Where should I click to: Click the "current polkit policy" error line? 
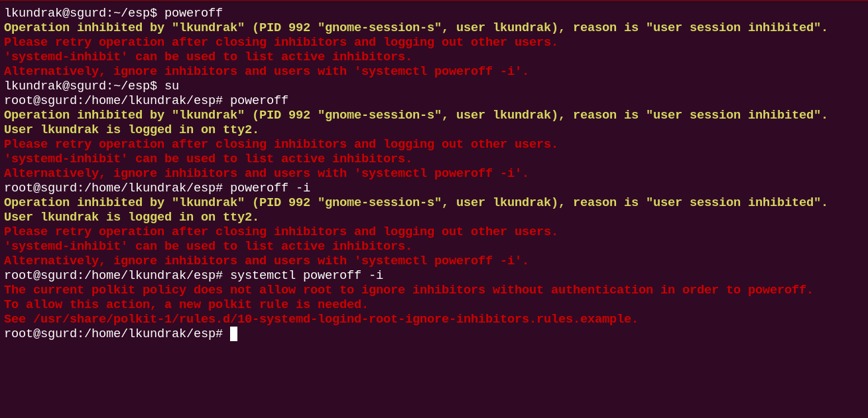[x=408, y=290]
